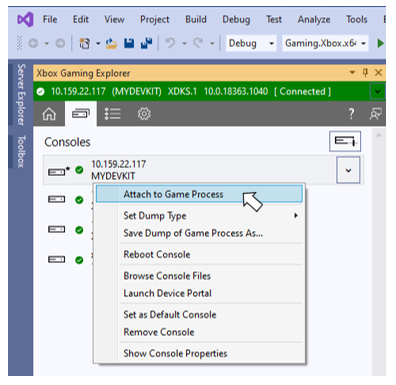
Task: Open the Test menu
Action: 274,19
